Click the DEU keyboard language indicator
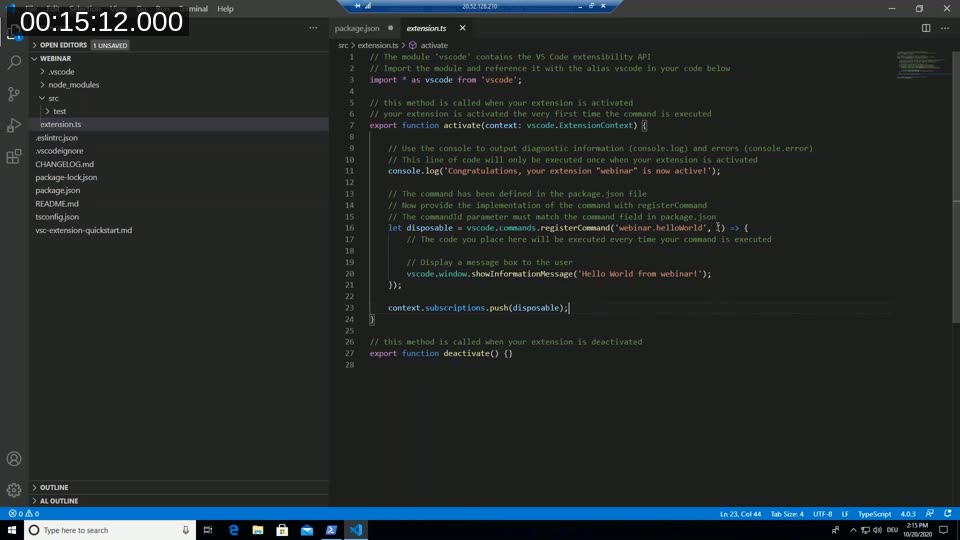The height and width of the screenshot is (540, 960). [892, 530]
